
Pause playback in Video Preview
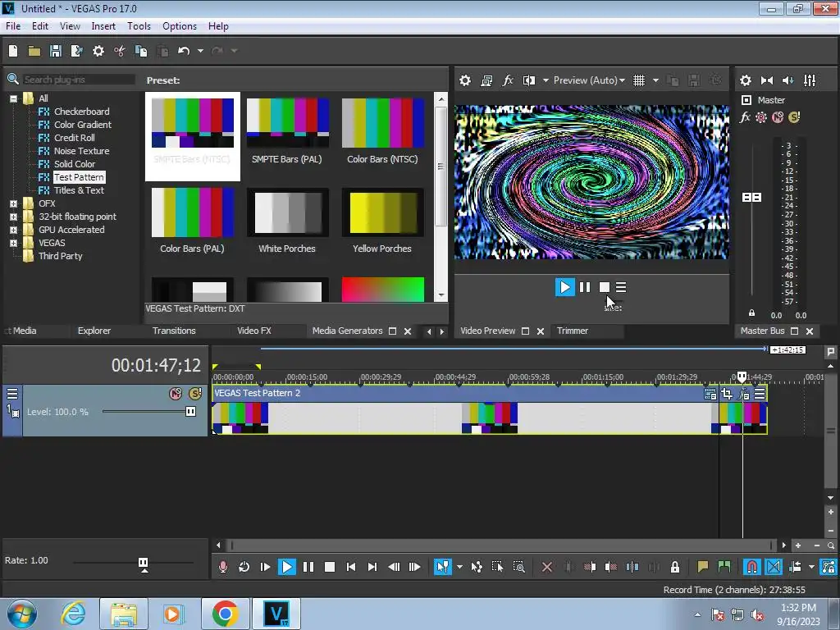[585, 288]
